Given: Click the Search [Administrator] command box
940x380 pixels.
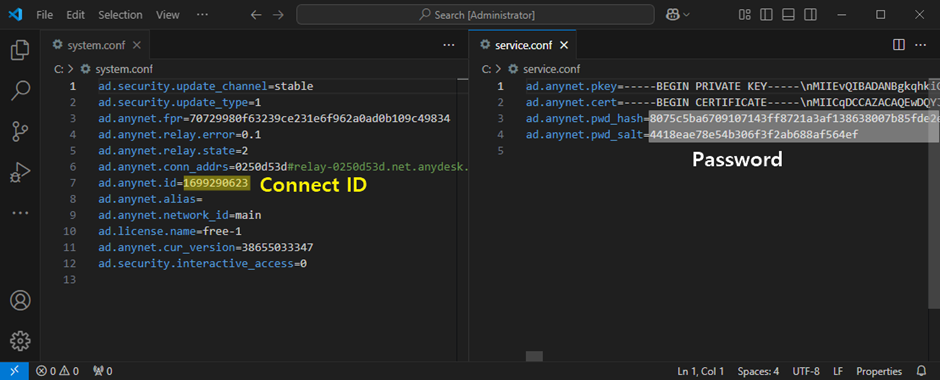Looking at the screenshot, I should 475,15.
